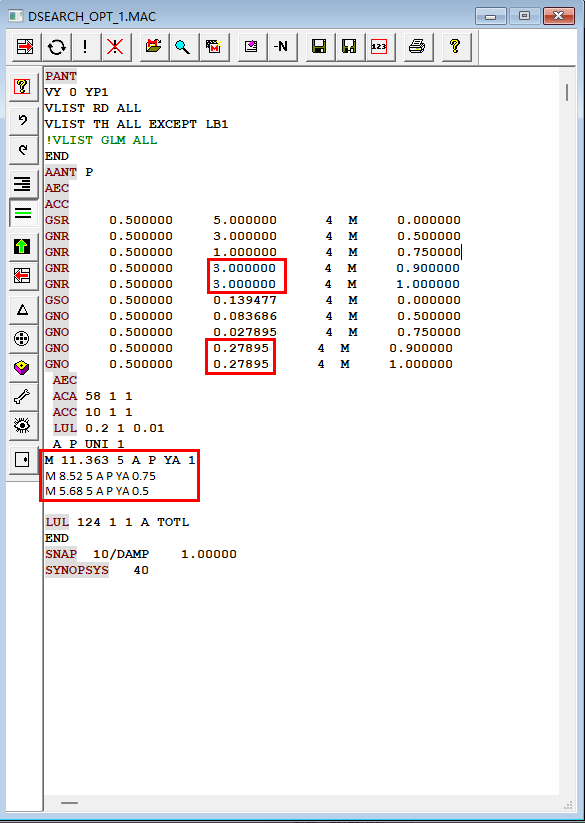The height and width of the screenshot is (823, 585).
Task: Click the 'LUL 0.2 1 0.01' line
Action: 109,428
